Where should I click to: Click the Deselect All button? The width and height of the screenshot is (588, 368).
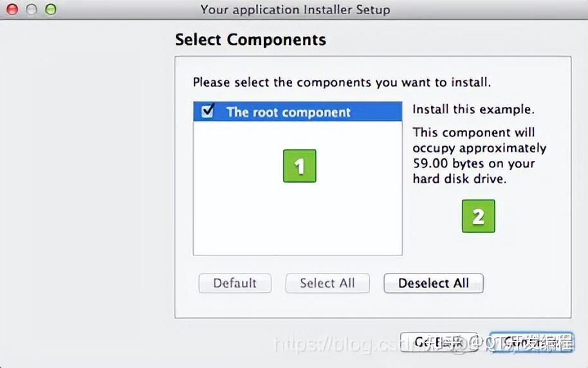[x=433, y=283]
